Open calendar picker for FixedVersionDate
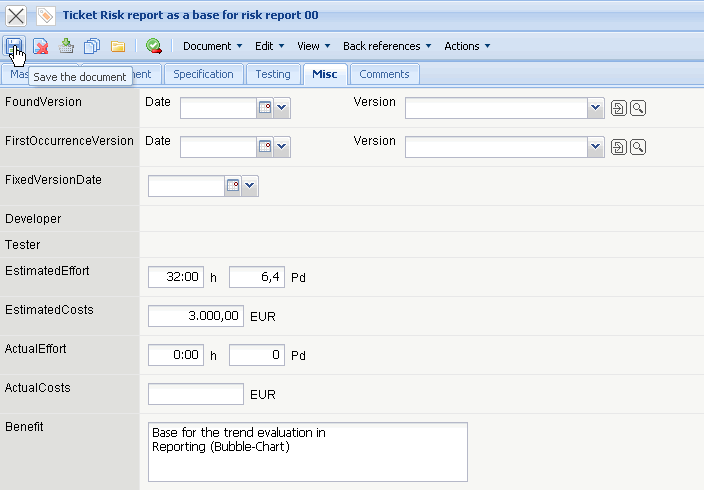The height and width of the screenshot is (490, 704). [233, 186]
